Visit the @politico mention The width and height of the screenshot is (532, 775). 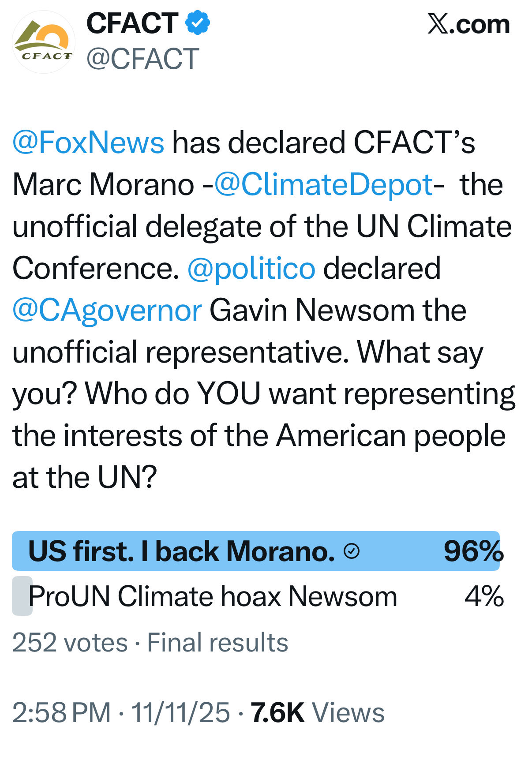(251, 268)
